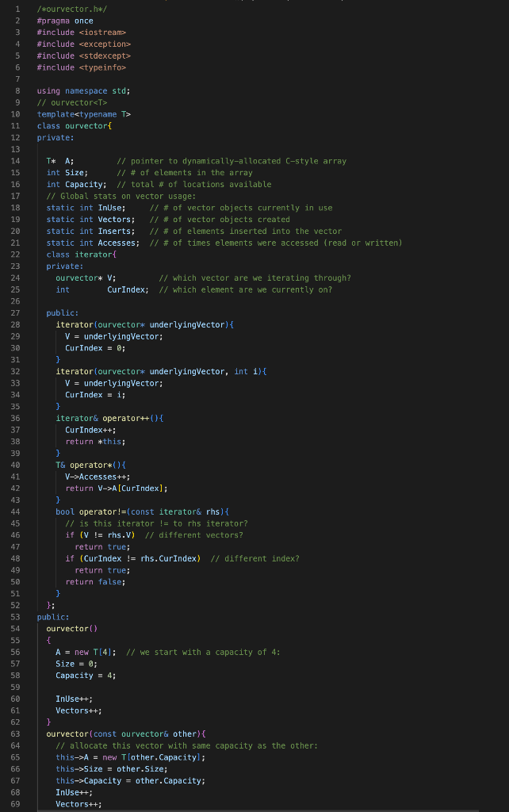Click the '// different index?' comment
509x812 pixels.
255,558
